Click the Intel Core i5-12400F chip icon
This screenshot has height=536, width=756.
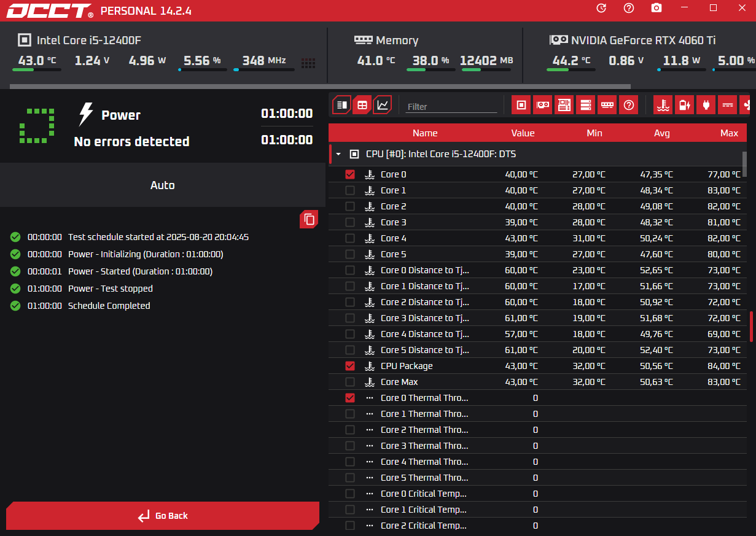click(x=24, y=40)
